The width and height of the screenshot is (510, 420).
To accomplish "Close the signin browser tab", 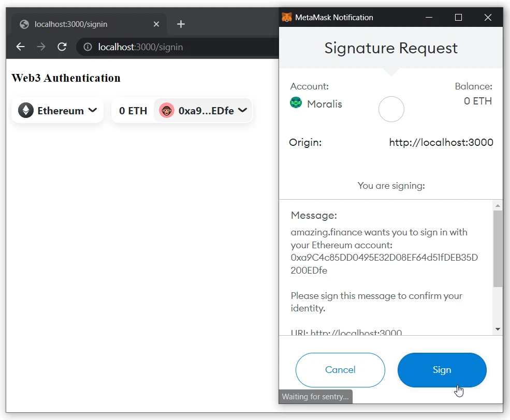I will tap(156, 24).
